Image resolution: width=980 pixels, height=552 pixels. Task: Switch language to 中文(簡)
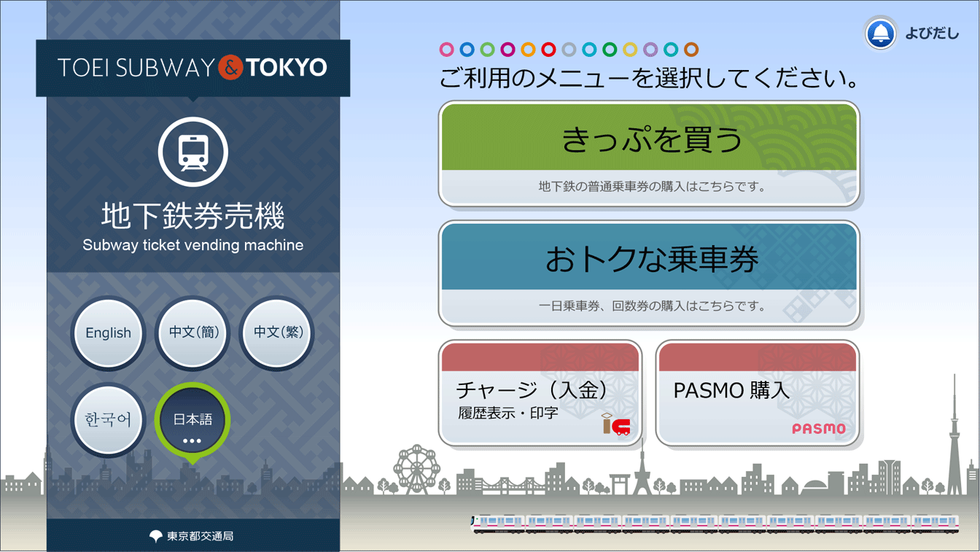point(193,333)
